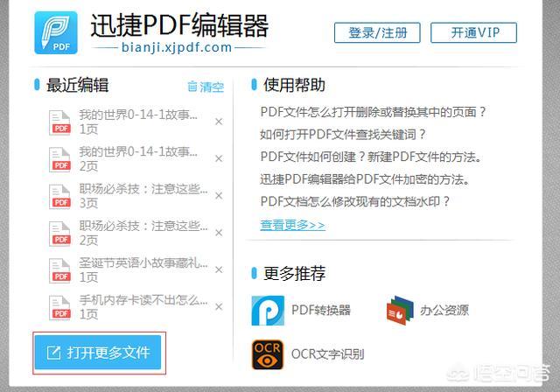Image resolution: width=560 pixels, height=392 pixels.
Task: Click PDF icon of 圣诞节英语小故事 file
Action: 60,269
